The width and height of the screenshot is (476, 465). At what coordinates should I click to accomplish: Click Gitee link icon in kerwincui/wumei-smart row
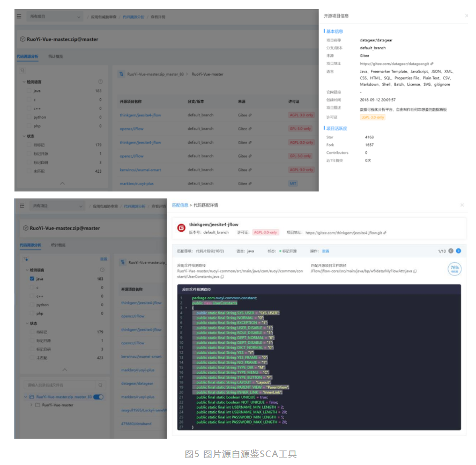pyautogui.click(x=250, y=170)
